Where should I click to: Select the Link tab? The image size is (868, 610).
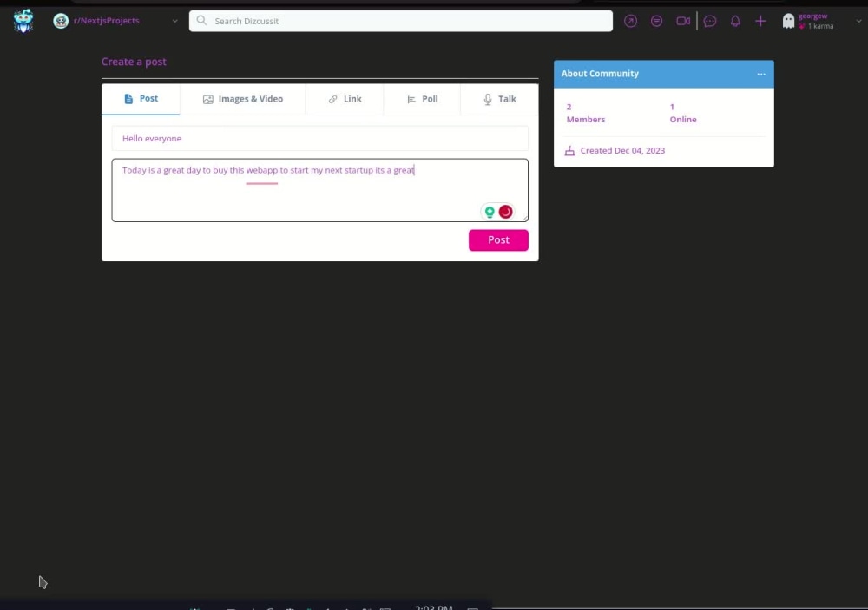(x=345, y=99)
